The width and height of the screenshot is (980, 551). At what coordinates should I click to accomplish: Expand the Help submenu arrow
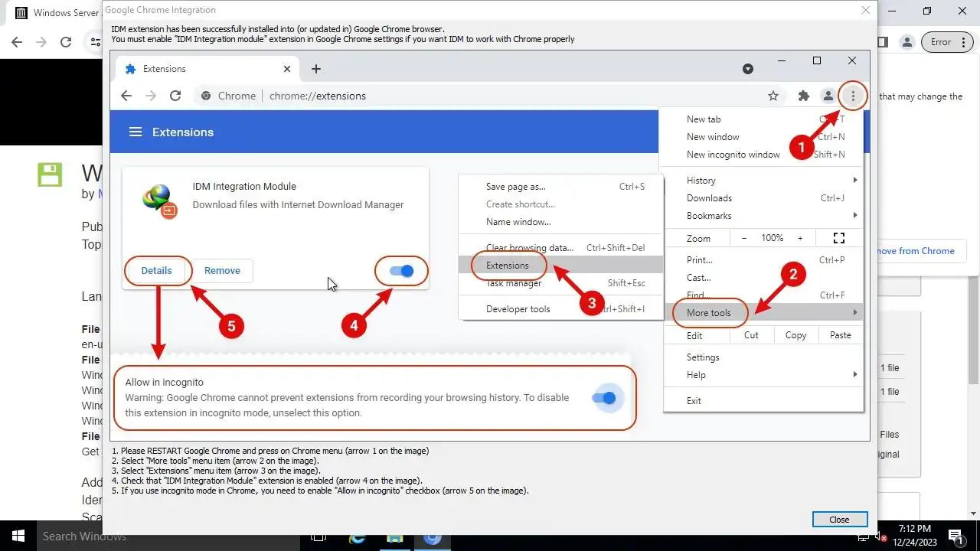pyautogui.click(x=855, y=374)
